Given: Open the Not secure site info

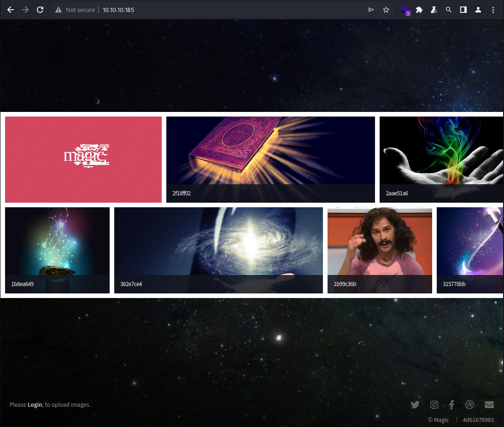Looking at the screenshot, I should click(75, 10).
